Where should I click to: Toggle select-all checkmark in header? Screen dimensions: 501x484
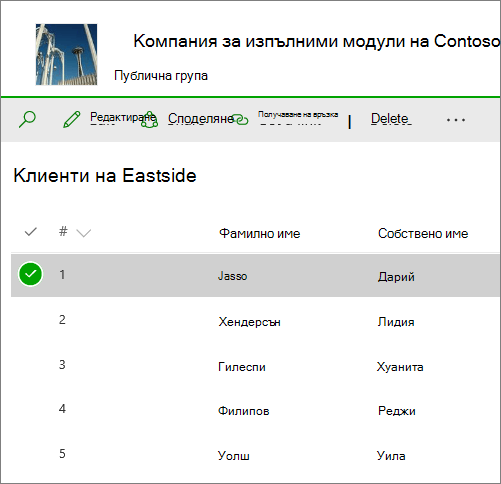click(30, 231)
